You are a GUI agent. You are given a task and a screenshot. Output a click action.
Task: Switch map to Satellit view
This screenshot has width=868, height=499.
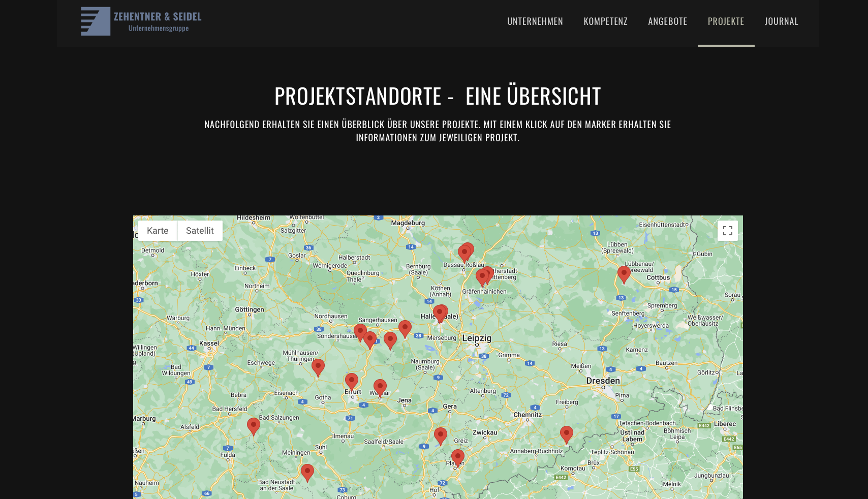coord(200,231)
